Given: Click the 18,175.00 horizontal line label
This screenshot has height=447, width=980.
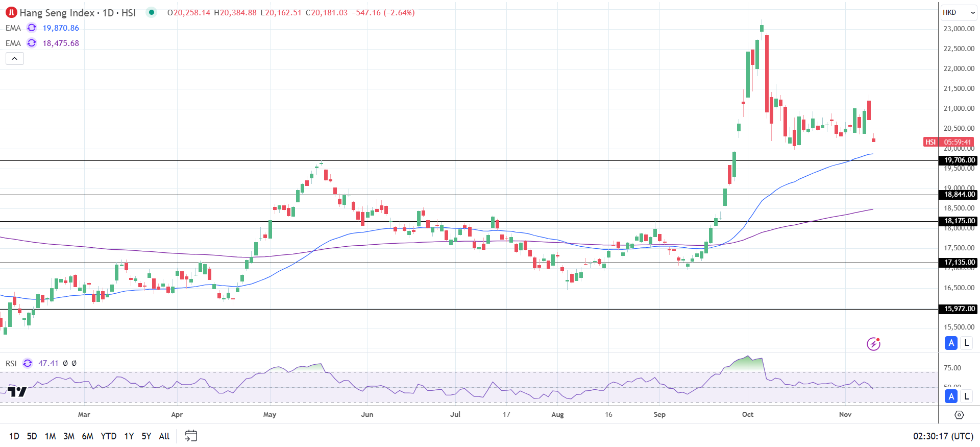Looking at the screenshot, I should click(959, 221).
